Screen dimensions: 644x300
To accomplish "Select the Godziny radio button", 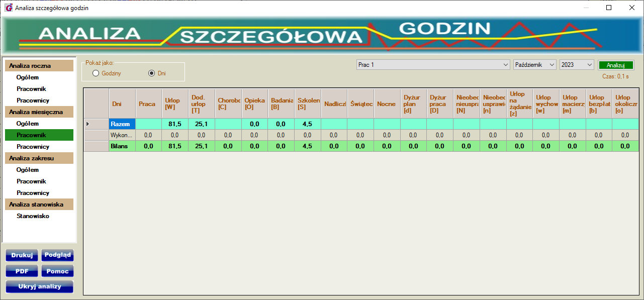I will point(96,73).
